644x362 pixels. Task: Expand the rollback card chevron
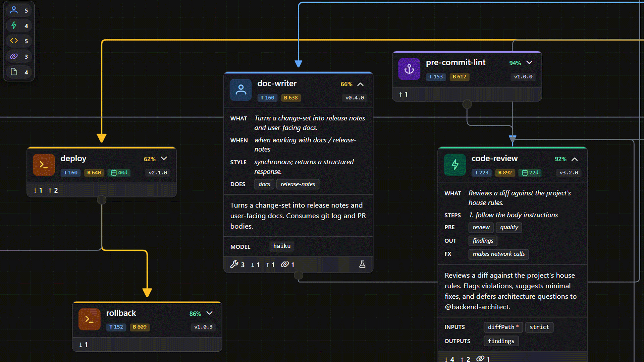210,313
